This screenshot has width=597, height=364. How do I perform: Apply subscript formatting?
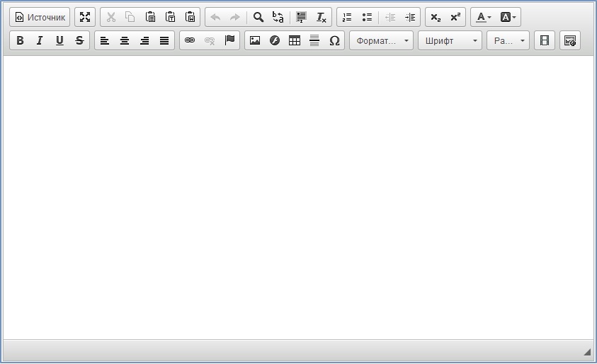coord(436,17)
